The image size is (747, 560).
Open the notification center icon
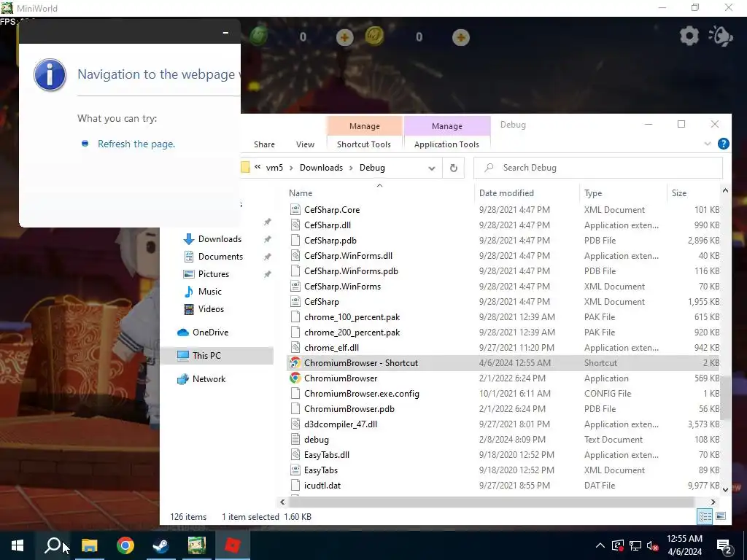(724, 545)
